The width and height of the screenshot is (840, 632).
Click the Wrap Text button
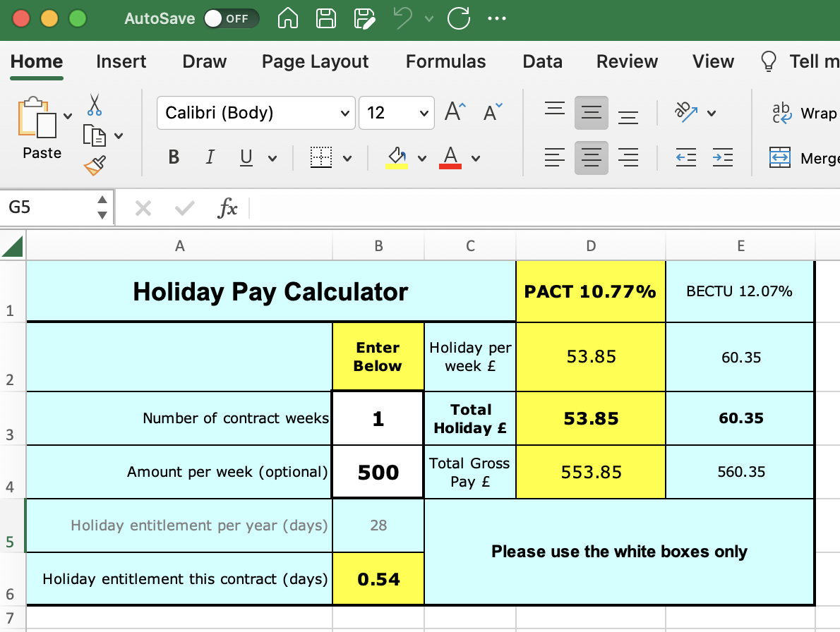805,113
